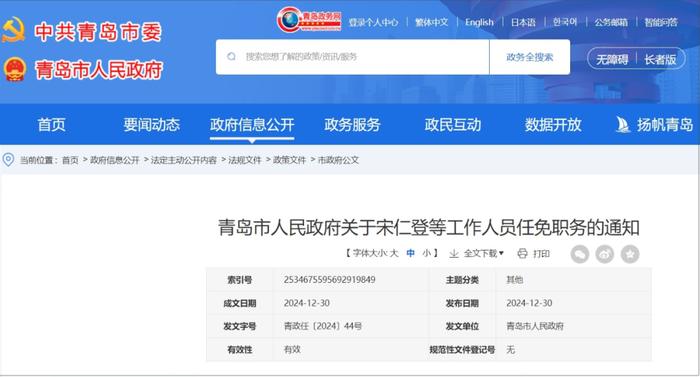Click the search magnifier icon
Viewport: 700px width, 377px height.
(x=231, y=56)
